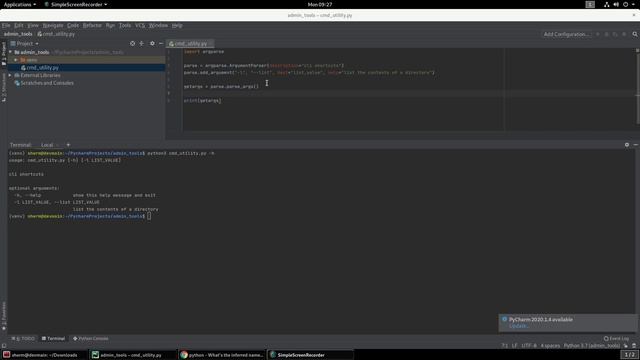Add a new terminal session with plus icon
This screenshot has width=640, height=360.
click(x=68, y=145)
